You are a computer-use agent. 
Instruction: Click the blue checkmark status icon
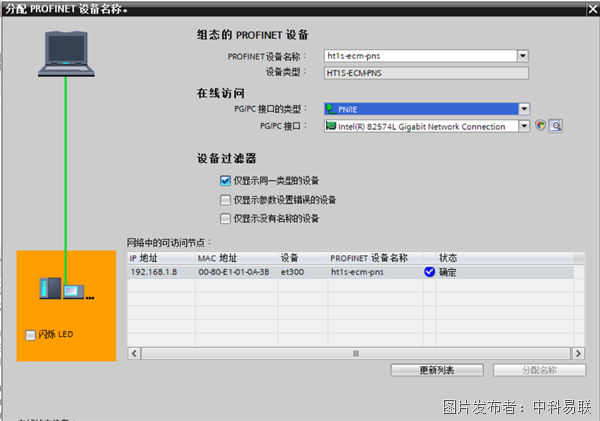click(429, 272)
